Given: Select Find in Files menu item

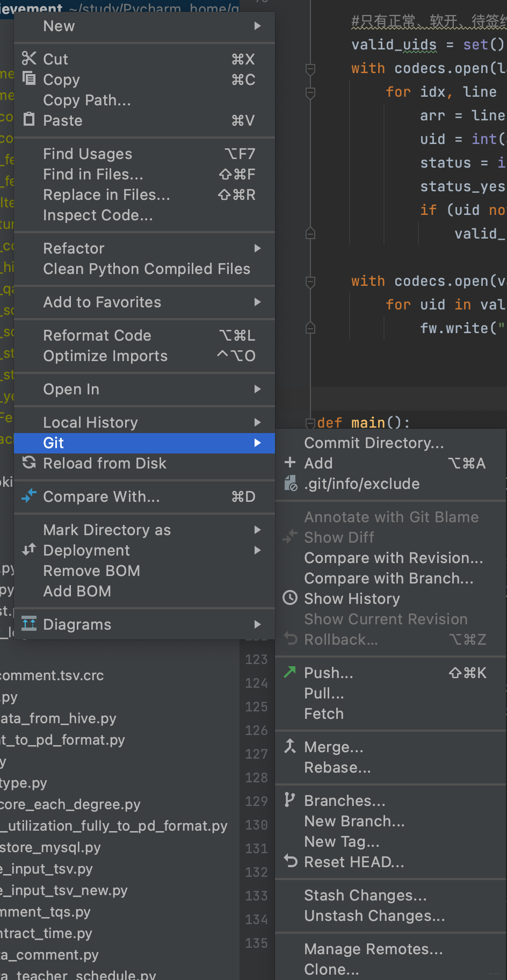Looking at the screenshot, I should click(93, 174).
